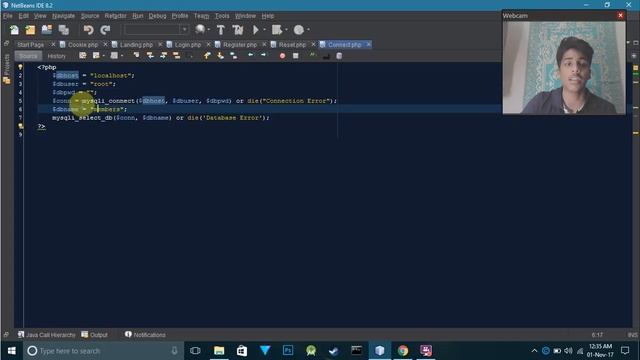Click the Build Project hammer icon
Image resolution: width=640 pixels, height=360 pixels.
pos(221,30)
